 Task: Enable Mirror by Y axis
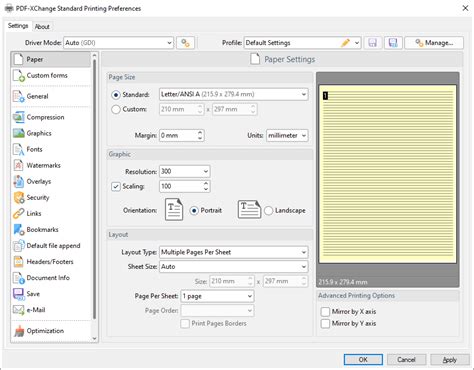[325, 324]
